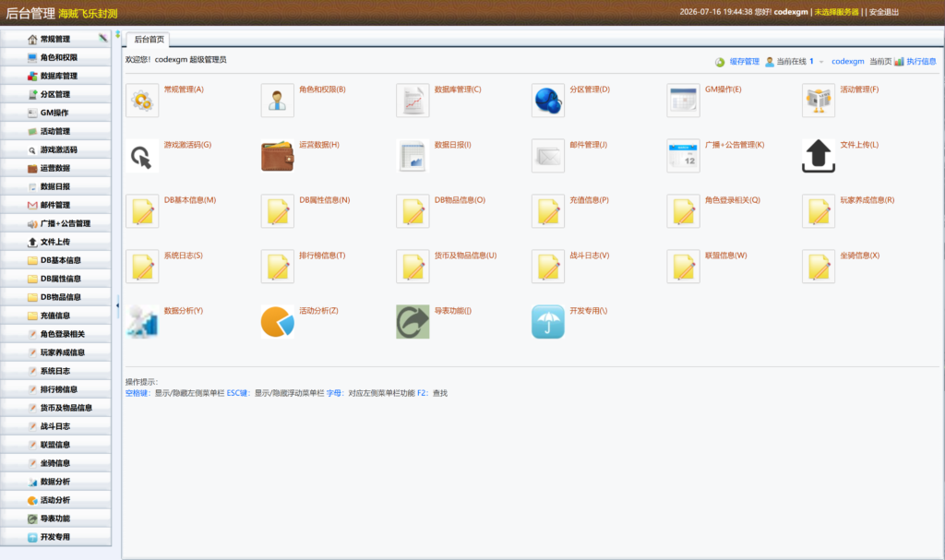This screenshot has width=945, height=560.
Task: Click the 运营数据(H) wallet icon
Action: (x=277, y=156)
